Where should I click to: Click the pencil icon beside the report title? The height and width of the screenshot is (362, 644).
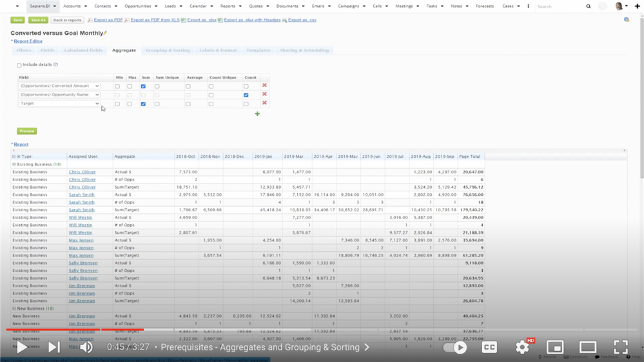[x=106, y=33]
